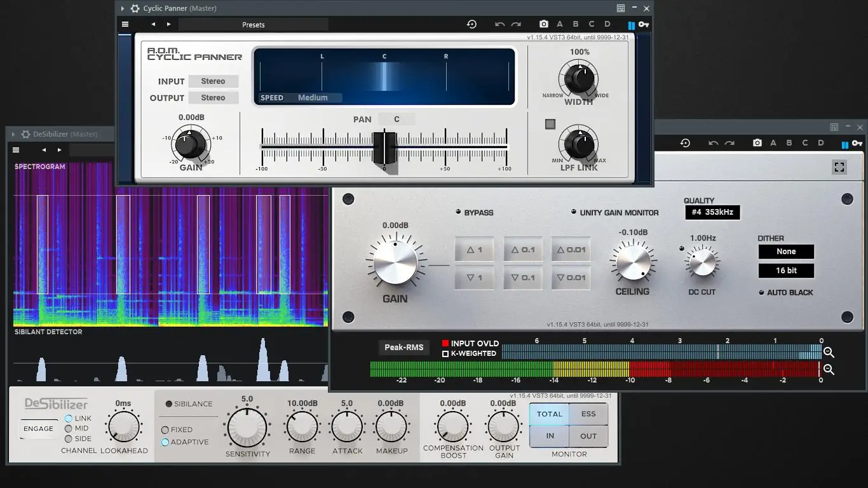
Task: Click history reset icon in the Ceiling plugin window
Action: [x=685, y=143]
